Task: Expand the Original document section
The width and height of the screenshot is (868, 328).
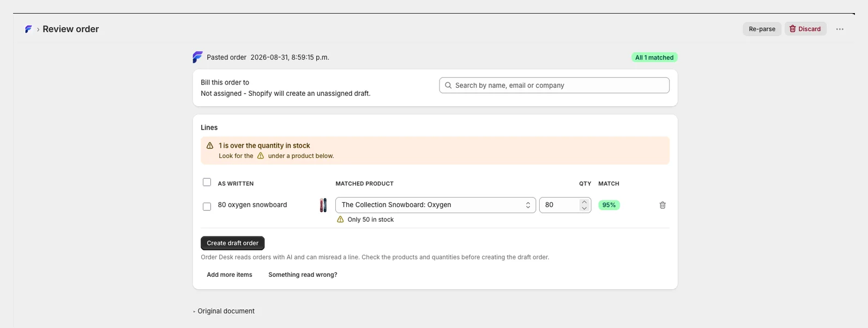Action: [224, 311]
